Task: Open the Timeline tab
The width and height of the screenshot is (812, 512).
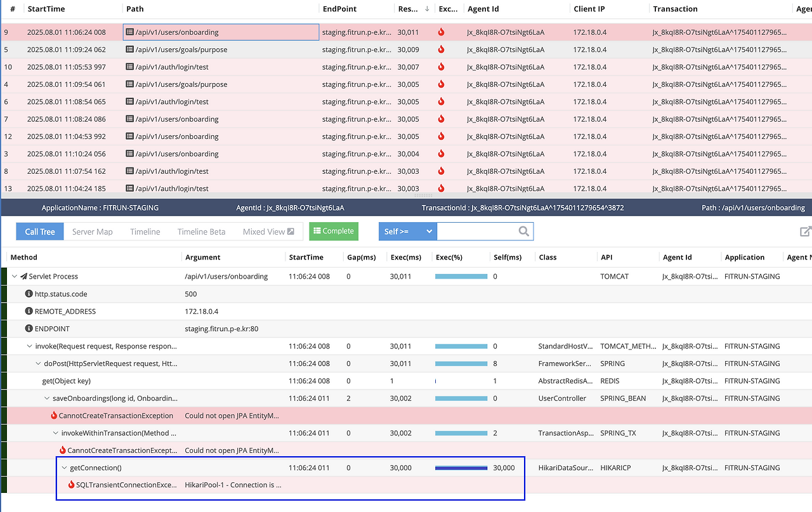Action: click(x=145, y=232)
